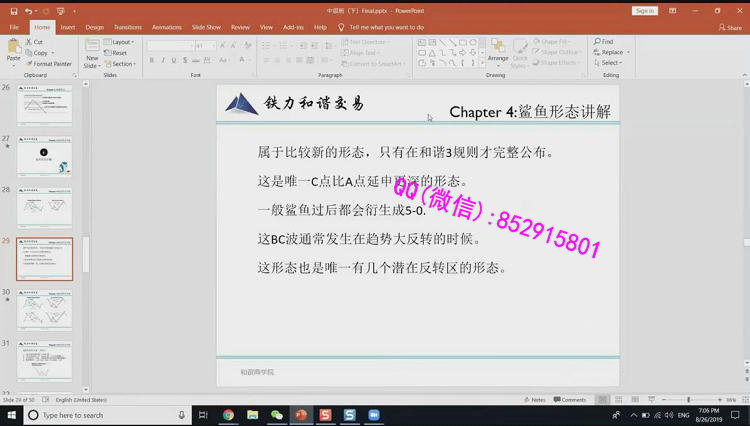Click the Cut command
Viewport: 750px width, 426px height.
36,42
